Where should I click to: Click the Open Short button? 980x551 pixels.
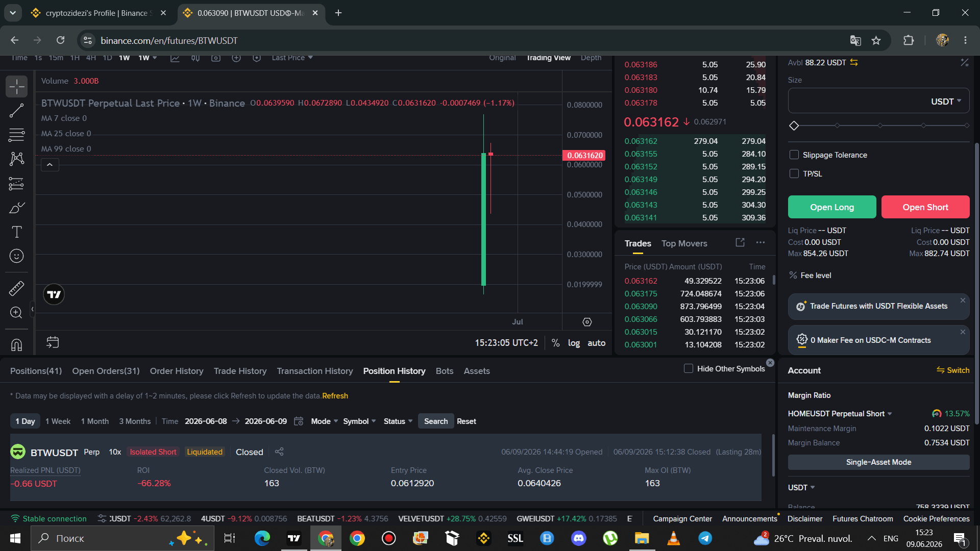tap(925, 207)
